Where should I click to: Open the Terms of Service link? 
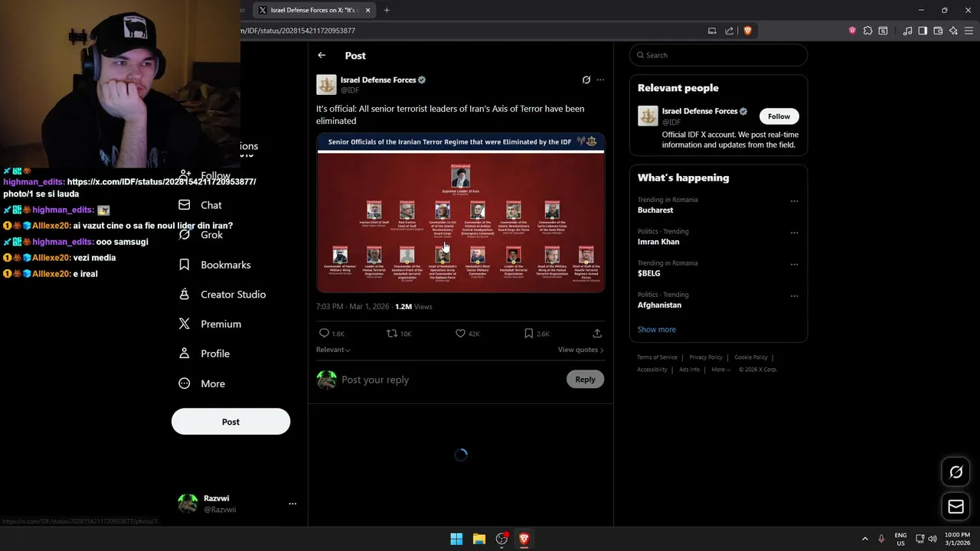657,357
